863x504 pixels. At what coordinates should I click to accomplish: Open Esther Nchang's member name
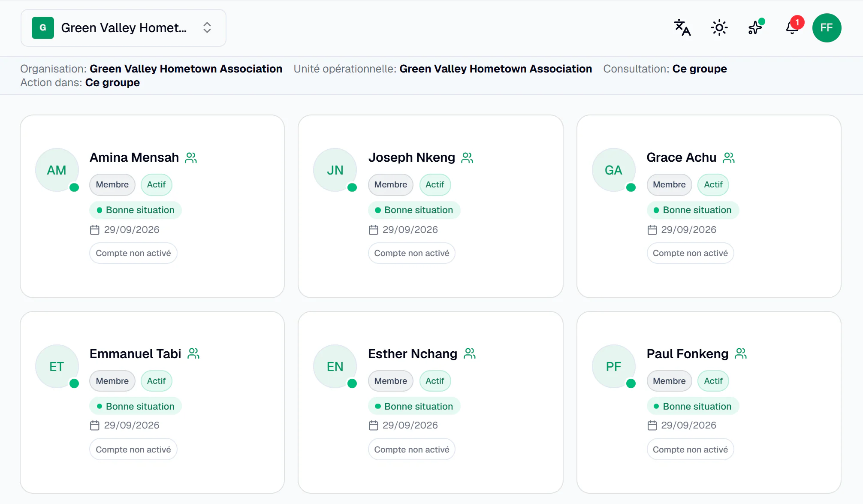coord(413,354)
